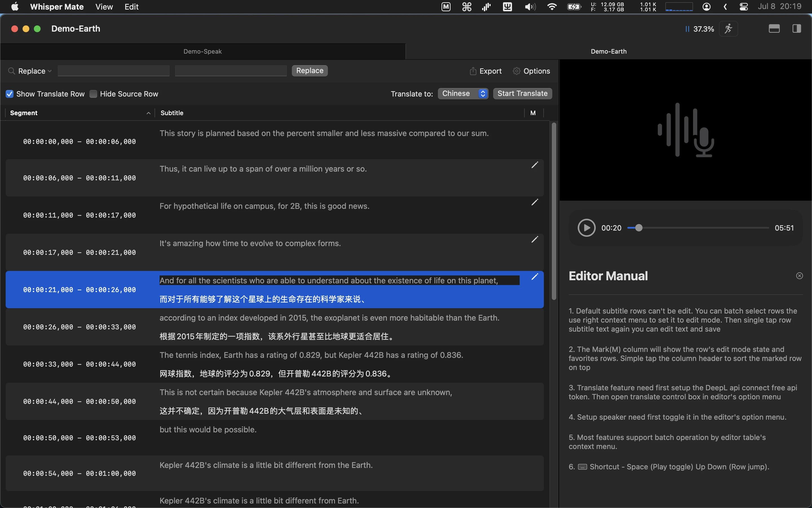The width and height of the screenshot is (812, 508).
Task: Open the Chinese language dropdown
Action: pyautogui.click(x=463, y=94)
